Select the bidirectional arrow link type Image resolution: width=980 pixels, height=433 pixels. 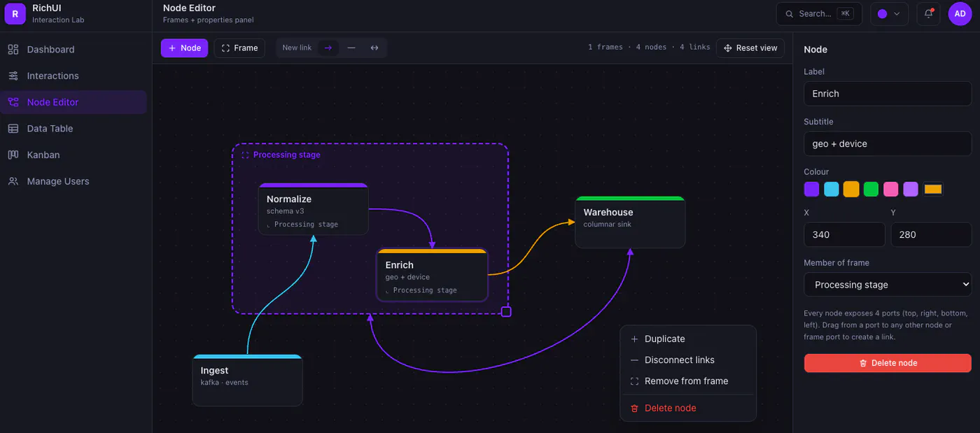click(374, 48)
